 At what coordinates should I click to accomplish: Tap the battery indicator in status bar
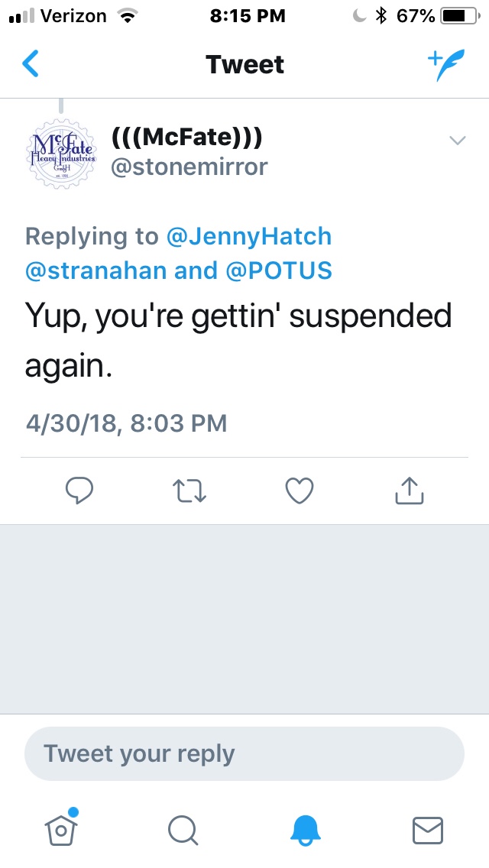(458, 16)
